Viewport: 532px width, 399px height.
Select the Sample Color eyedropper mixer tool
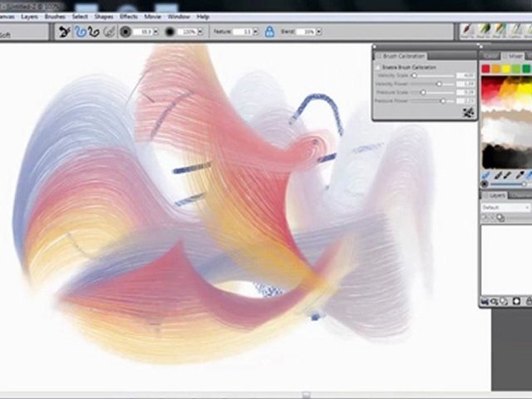pyautogui.click(x=520, y=176)
